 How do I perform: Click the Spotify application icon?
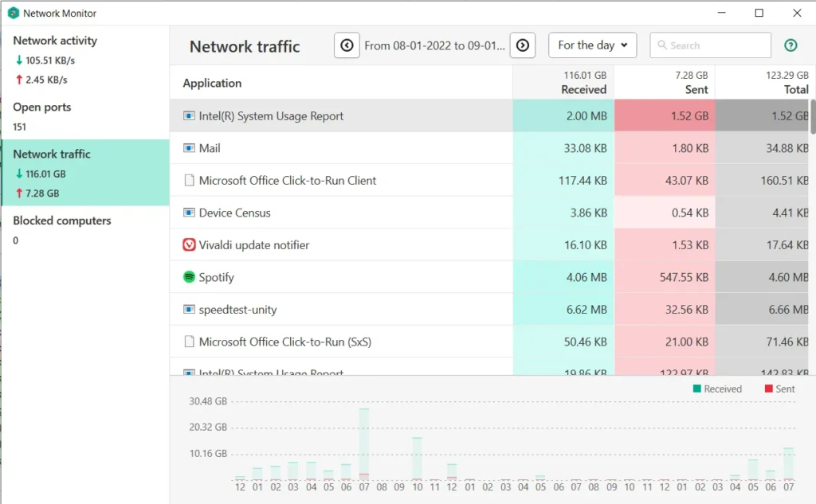[189, 277]
